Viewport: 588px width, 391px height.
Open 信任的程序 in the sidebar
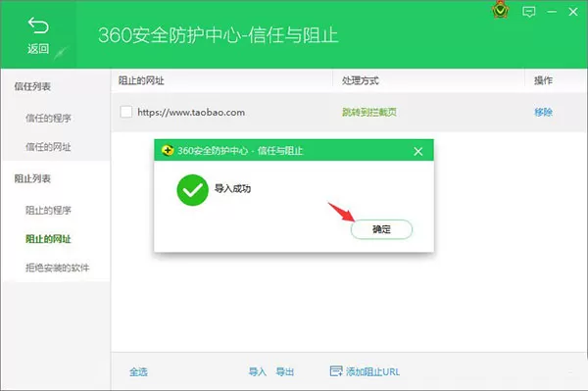pyautogui.click(x=48, y=119)
